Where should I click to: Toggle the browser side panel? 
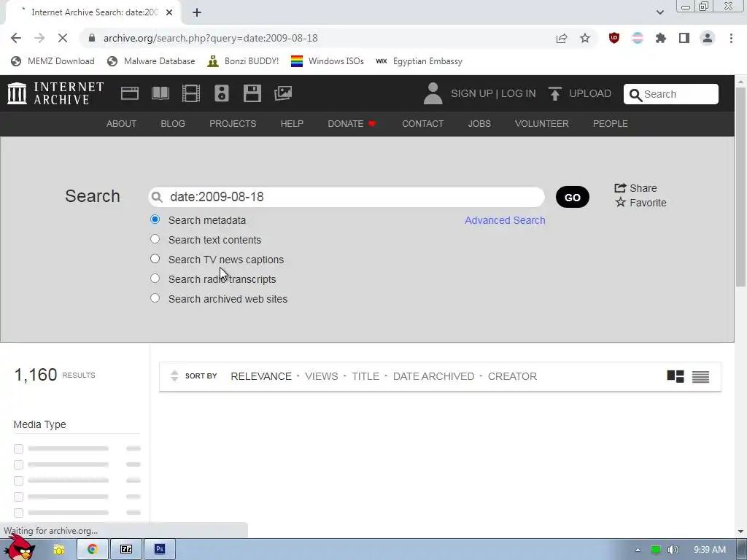tap(684, 38)
